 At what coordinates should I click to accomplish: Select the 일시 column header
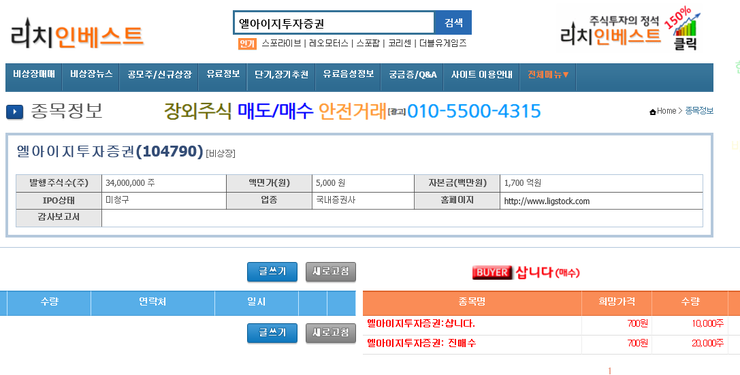[256, 302]
